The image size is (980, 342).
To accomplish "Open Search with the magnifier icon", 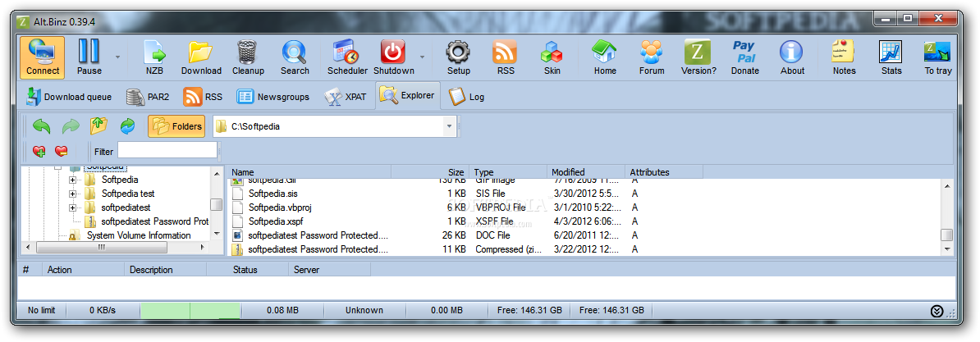I will click(x=295, y=57).
